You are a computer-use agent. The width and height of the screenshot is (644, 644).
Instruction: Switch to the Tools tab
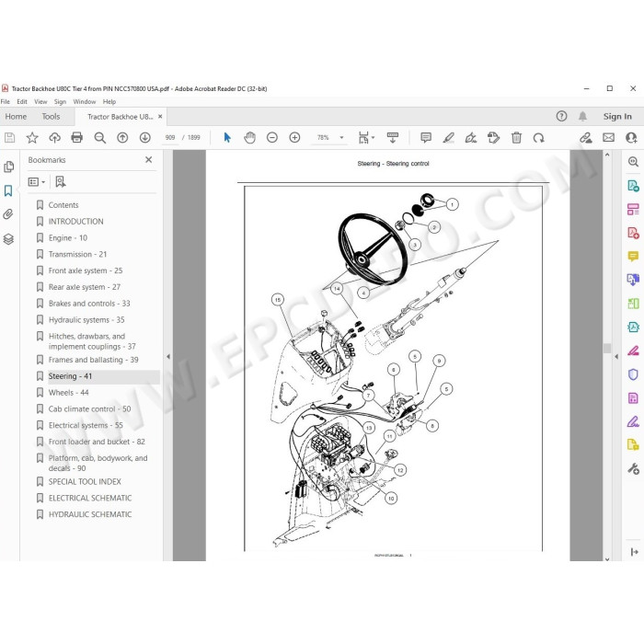click(51, 117)
